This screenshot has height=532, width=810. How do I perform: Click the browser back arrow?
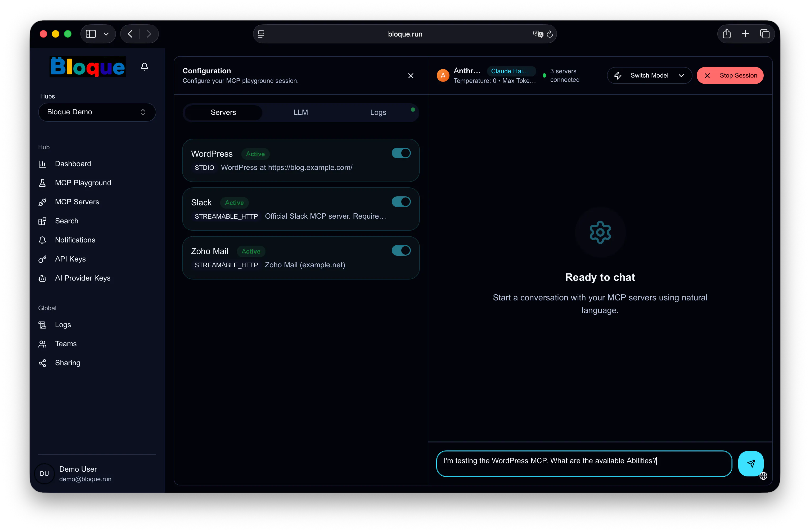[x=130, y=34]
